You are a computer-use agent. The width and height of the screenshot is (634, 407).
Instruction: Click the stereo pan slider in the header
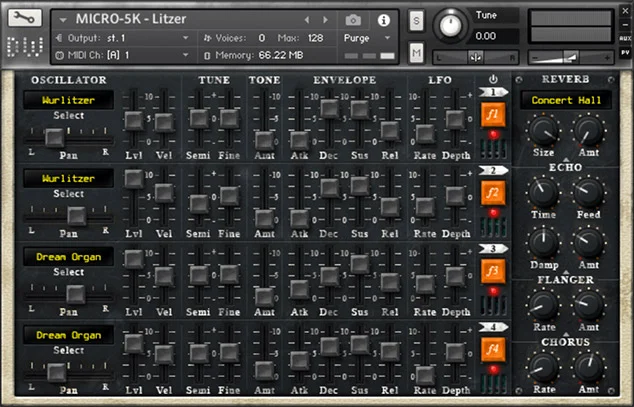pos(476,58)
